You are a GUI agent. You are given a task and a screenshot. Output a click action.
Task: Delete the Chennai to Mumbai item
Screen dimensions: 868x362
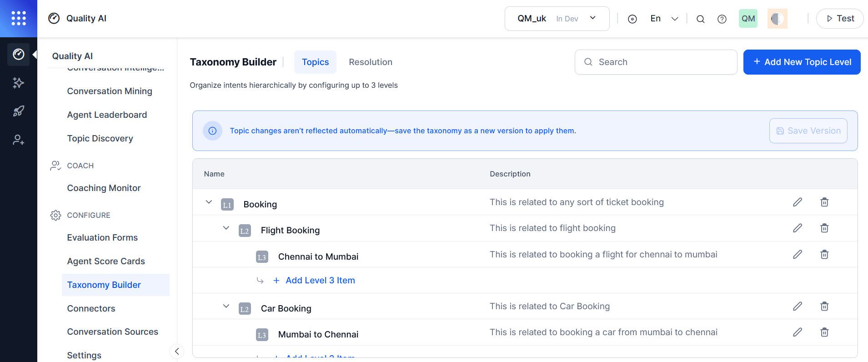point(824,254)
